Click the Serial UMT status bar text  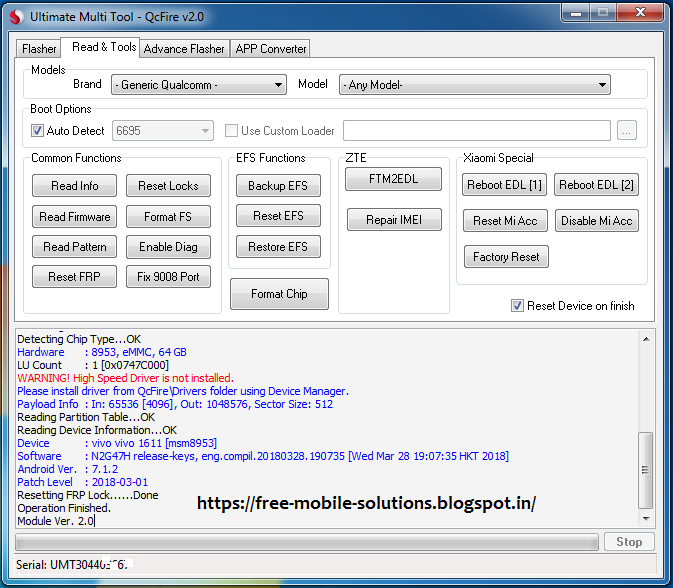point(72,564)
